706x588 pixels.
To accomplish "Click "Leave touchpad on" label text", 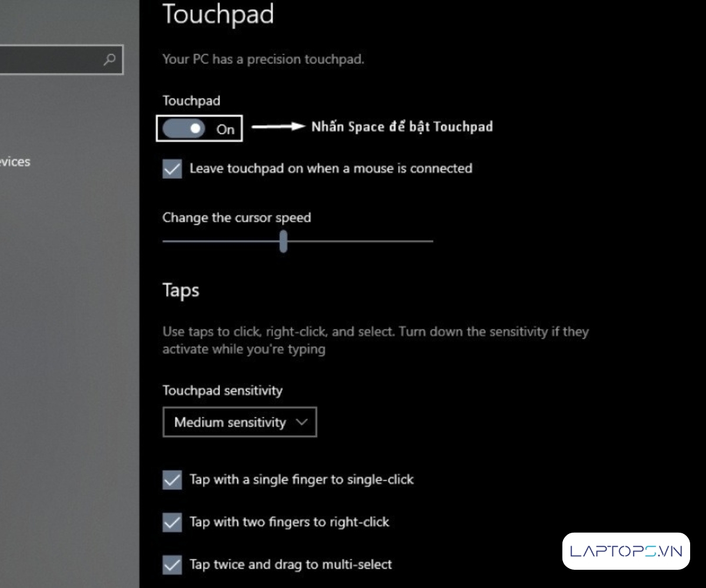I will coord(331,169).
